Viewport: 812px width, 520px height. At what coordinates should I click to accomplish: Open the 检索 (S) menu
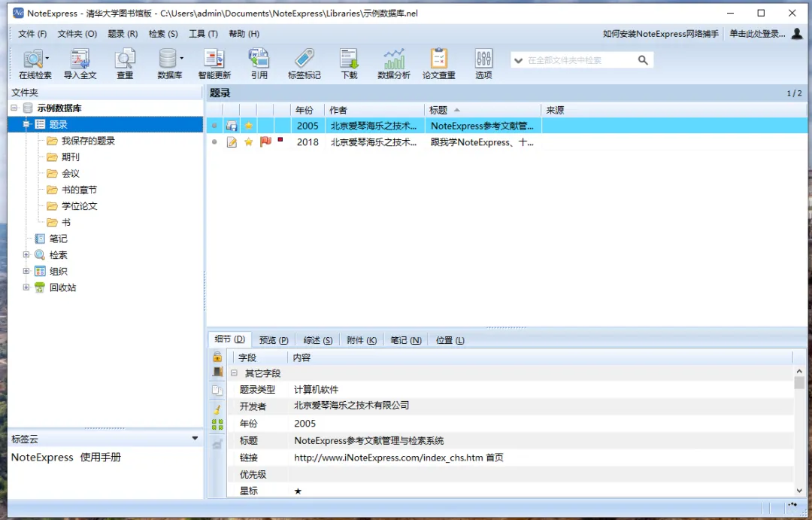click(x=163, y=34)
